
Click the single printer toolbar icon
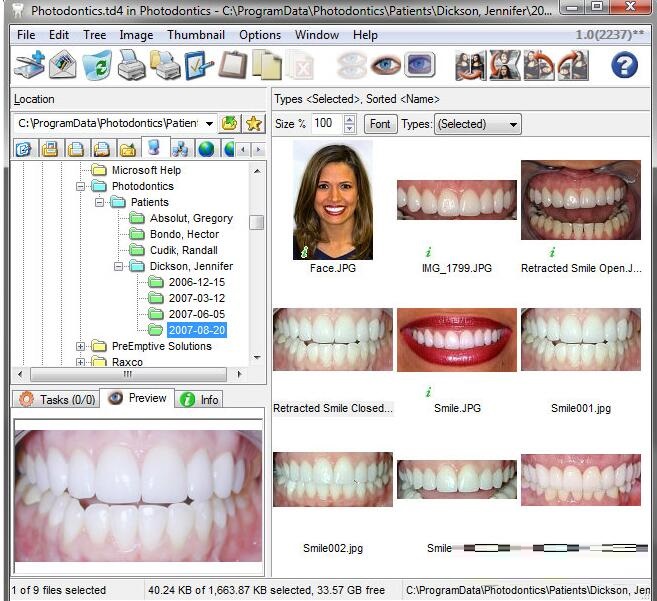click(x=131, y=65)
